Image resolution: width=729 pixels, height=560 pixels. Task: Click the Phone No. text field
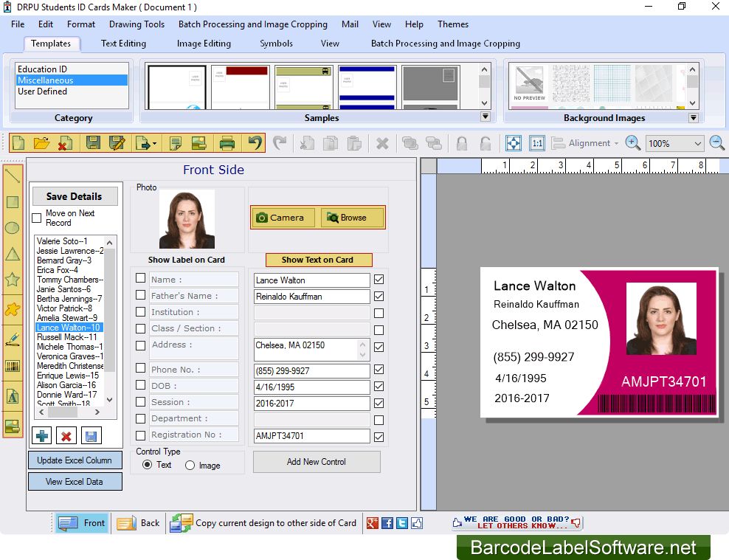[311, 371]
